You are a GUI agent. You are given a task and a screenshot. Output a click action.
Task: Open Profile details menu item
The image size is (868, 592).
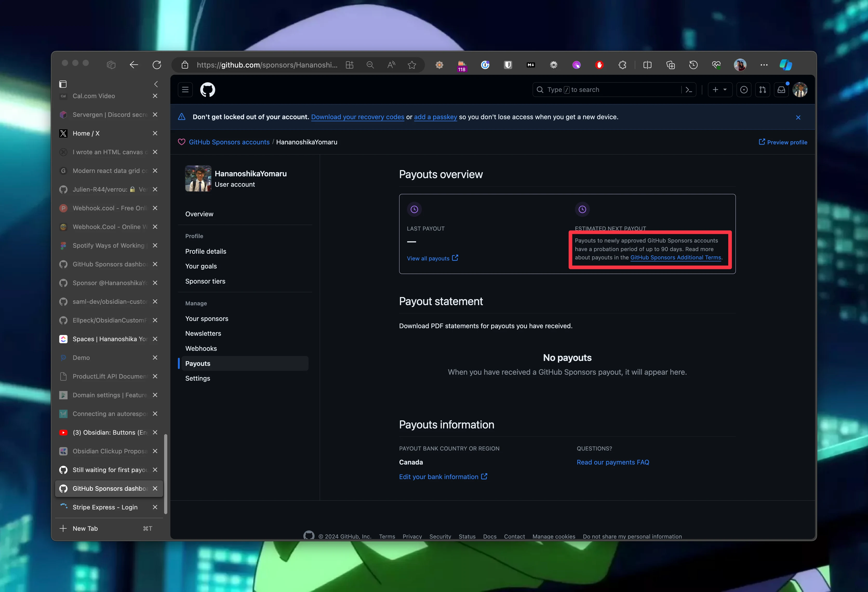pyautogui.click(x=206, y=251)
